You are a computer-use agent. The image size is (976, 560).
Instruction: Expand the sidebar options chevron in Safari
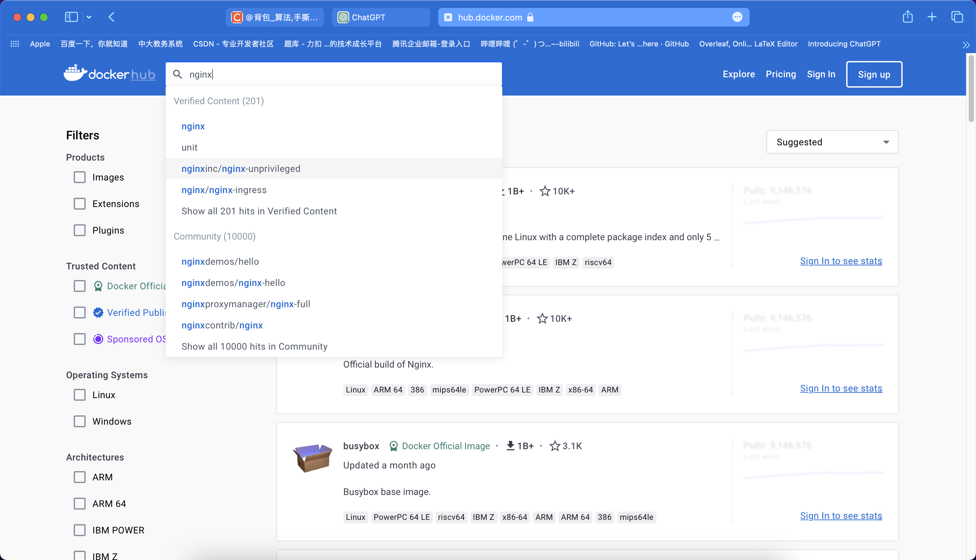(89, 17)
